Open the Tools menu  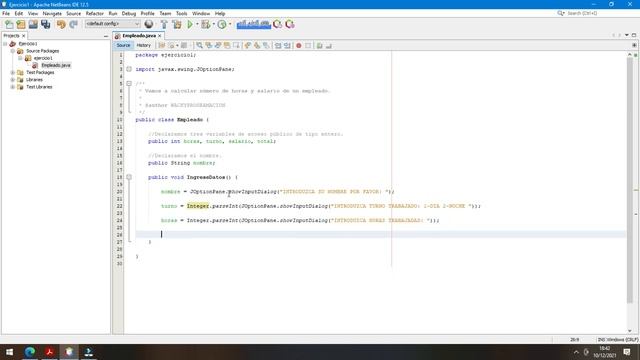point(182,13)
